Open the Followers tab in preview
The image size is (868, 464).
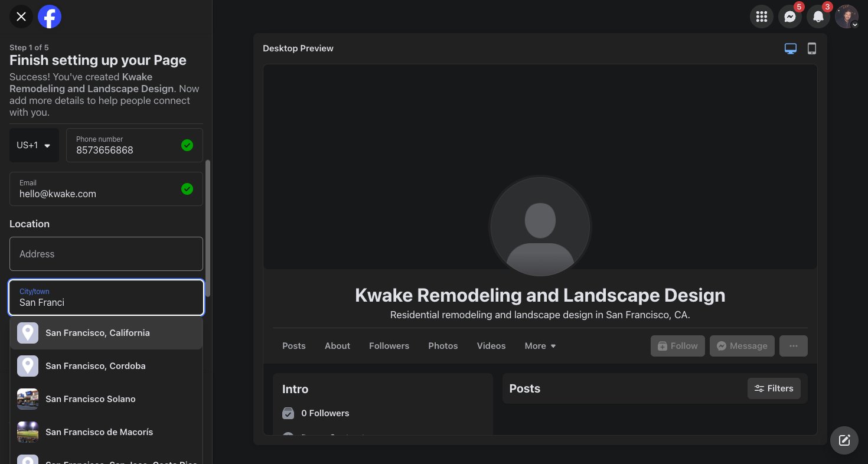point(389,346)
